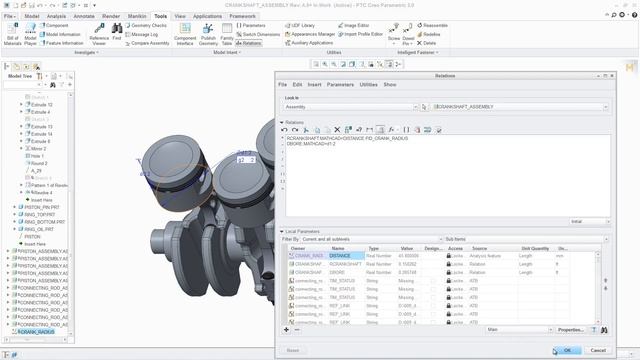
Task: Open Utilities menu in Relations dialog
Action: (x=369, y=84)
